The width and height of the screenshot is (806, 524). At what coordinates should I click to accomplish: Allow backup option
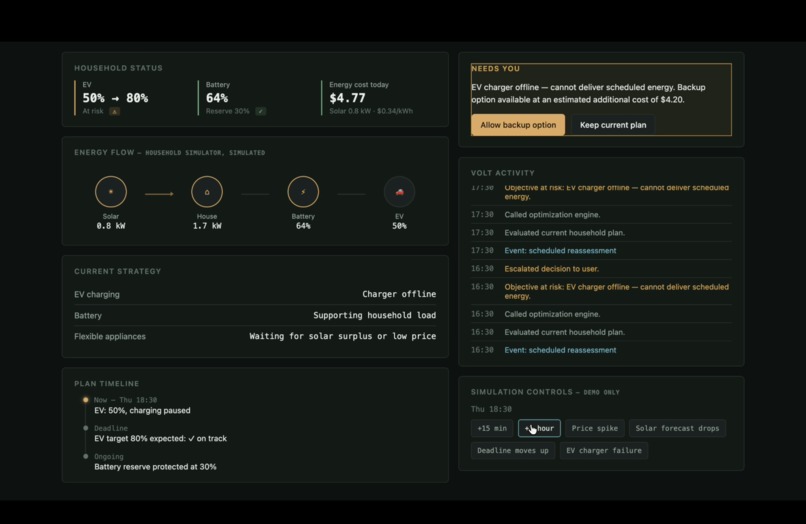518,125
